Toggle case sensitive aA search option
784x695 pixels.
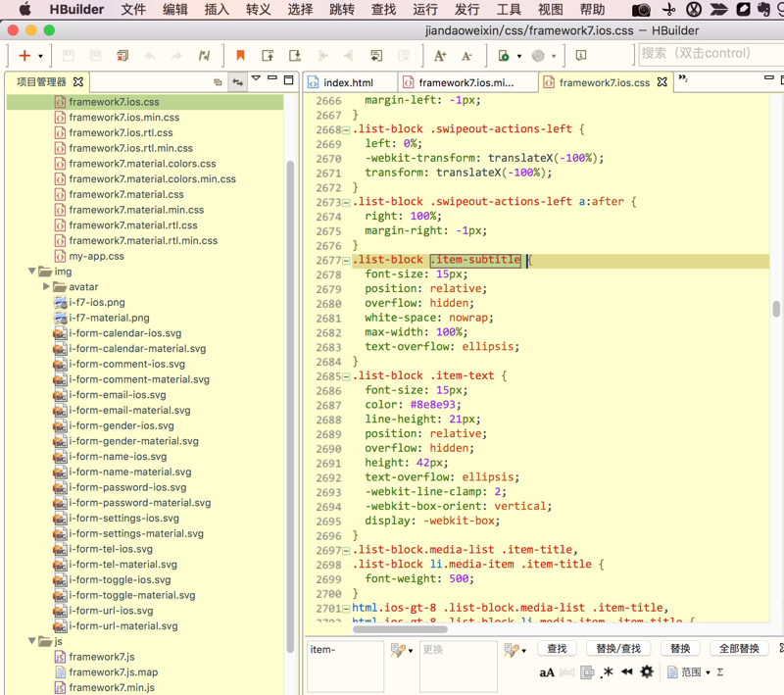pyautogui.click(x=547, y=672)
